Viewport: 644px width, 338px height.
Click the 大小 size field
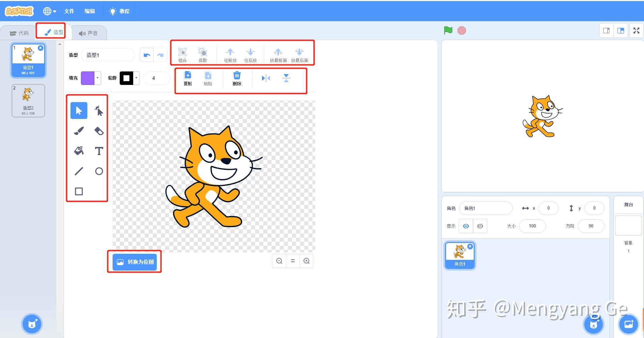(532, 226)
